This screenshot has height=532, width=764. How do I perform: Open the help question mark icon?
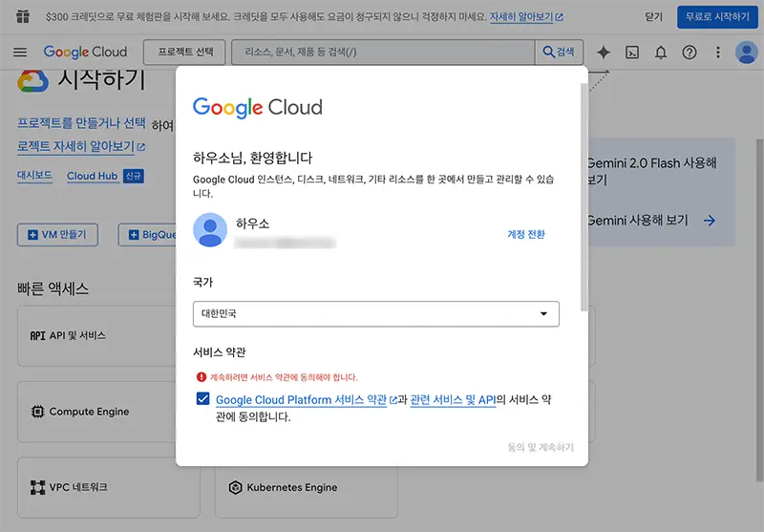point(690,53)
